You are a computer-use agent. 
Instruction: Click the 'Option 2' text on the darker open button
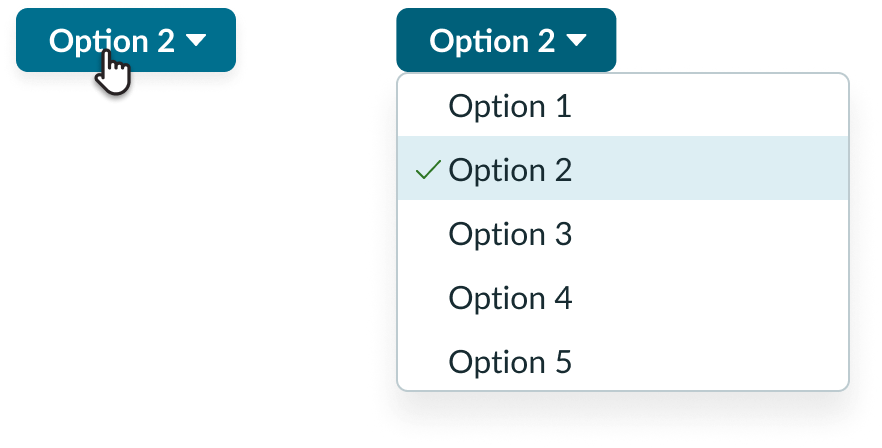point(492,40)
